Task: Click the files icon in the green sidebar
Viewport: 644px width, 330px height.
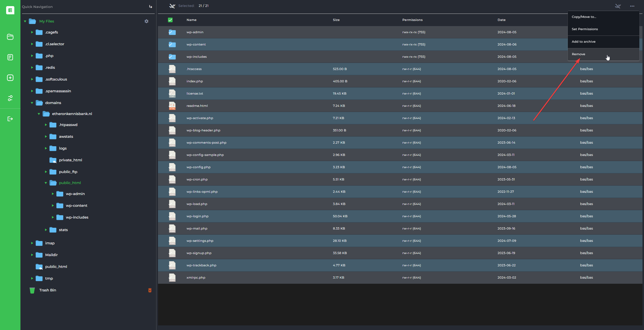Action: (x=10, y=37)
